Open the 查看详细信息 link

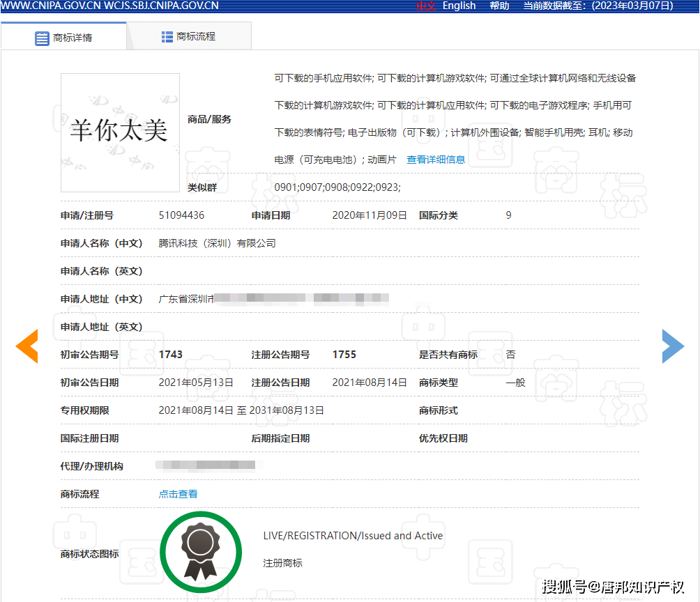436,160
